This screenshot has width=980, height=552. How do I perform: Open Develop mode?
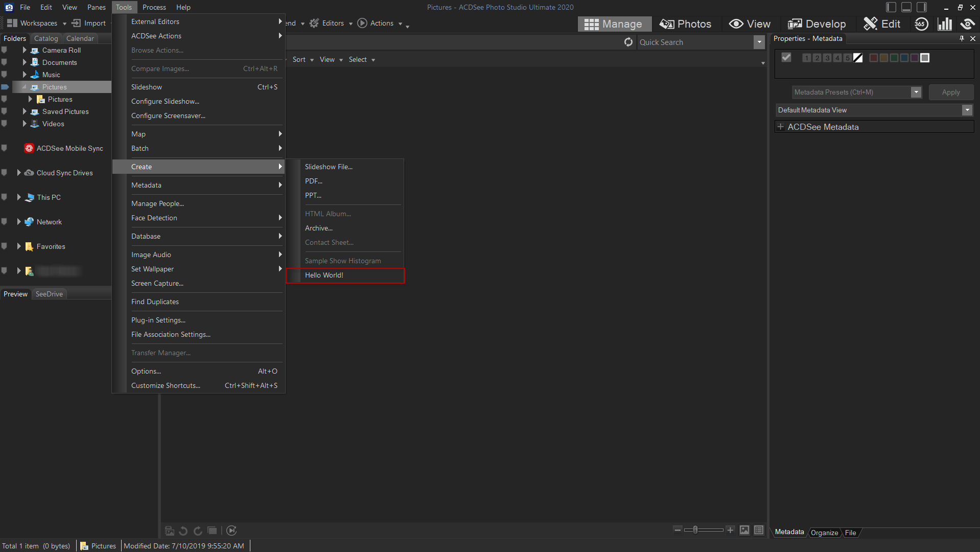(x=816, y=24)
